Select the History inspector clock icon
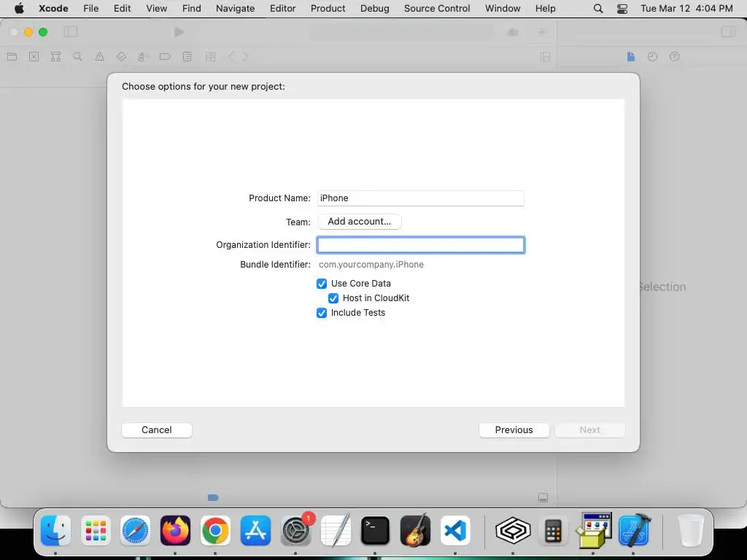The width and height of the screenshot is (747, 560). coord(653,57)
